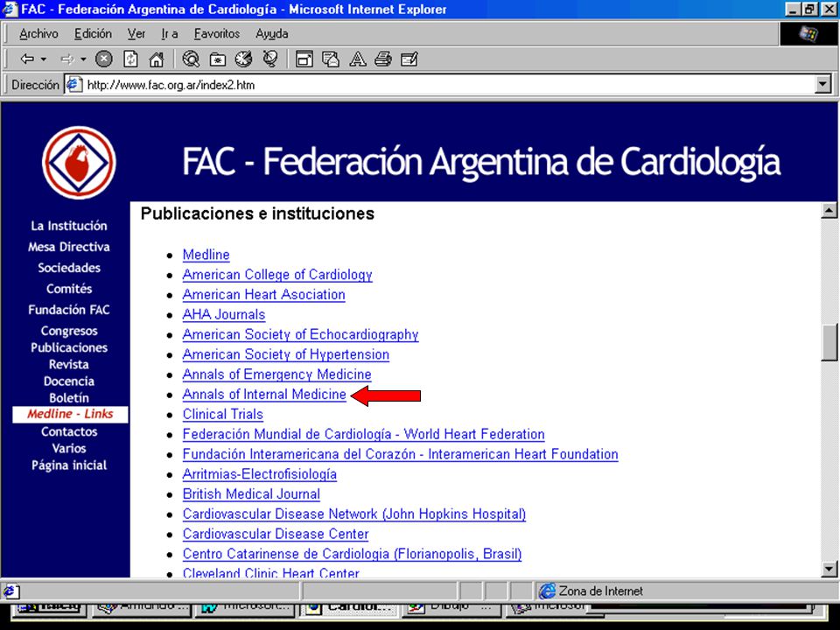Select Comités in sidebar
The height and width of the screenshot is (630, 840).
point(68,289)
